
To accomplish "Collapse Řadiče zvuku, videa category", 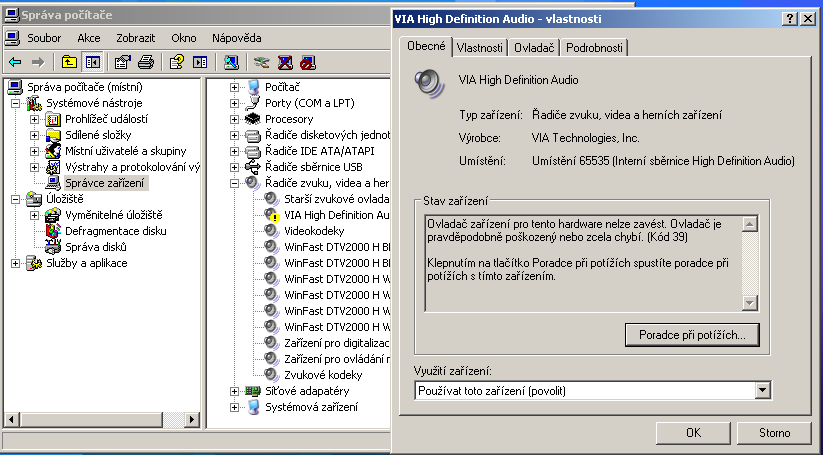I will point(235,183).
